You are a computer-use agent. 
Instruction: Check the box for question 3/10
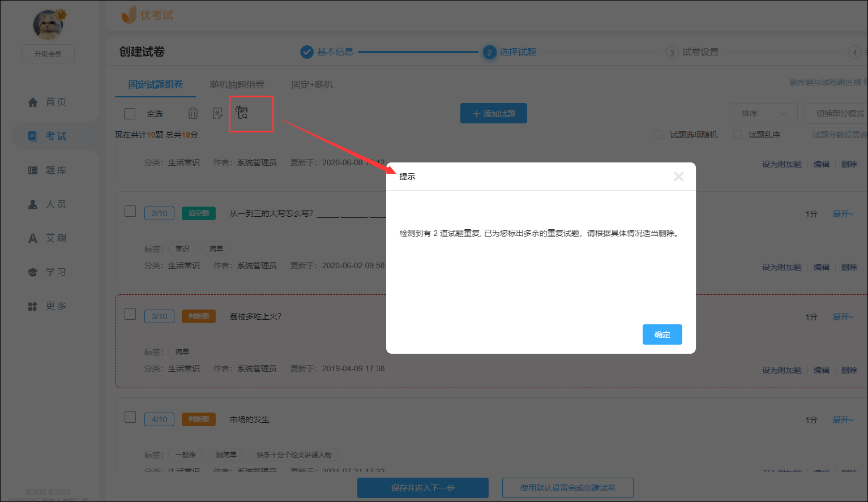click(x=130, y=314)
